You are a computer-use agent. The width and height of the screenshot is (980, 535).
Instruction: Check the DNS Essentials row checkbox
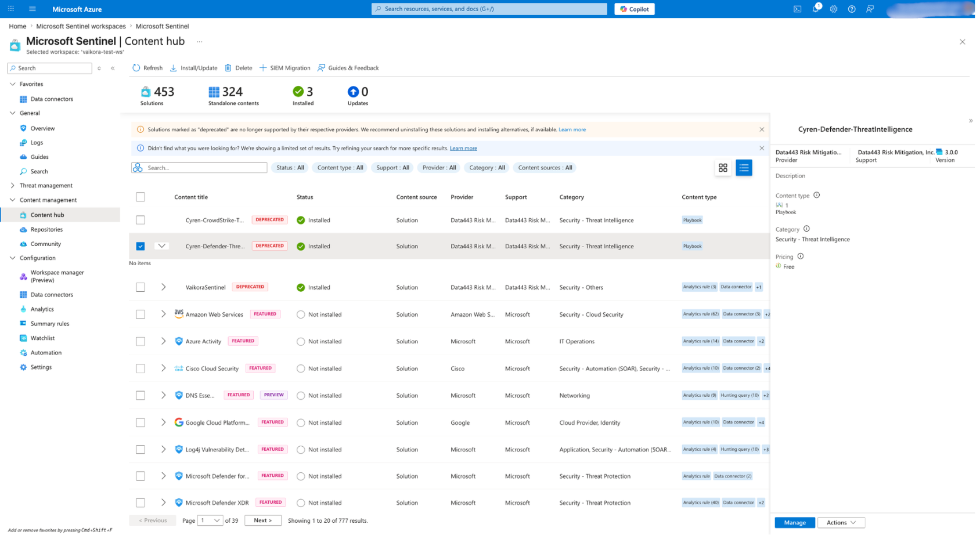point(140,395)
